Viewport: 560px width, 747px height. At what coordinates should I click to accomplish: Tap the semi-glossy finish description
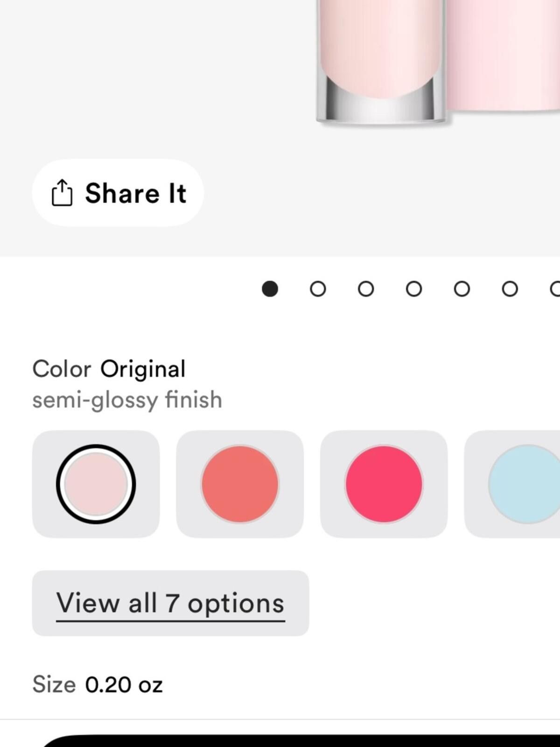pyautogui.click(x=127, y=400)
